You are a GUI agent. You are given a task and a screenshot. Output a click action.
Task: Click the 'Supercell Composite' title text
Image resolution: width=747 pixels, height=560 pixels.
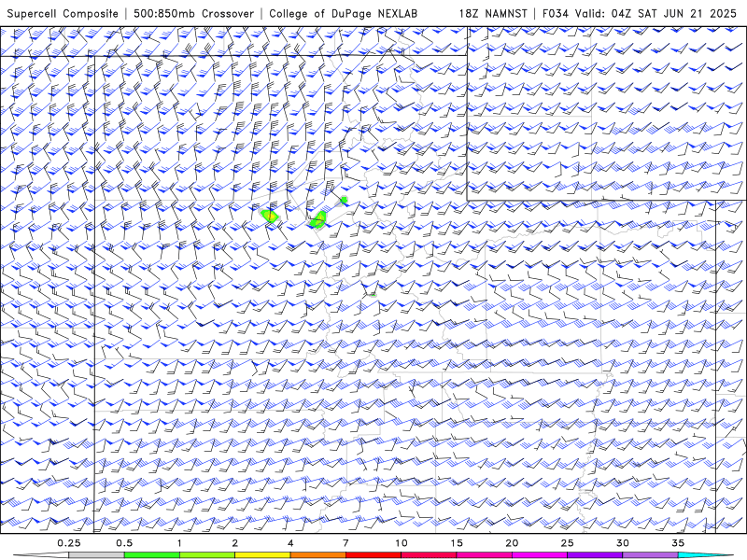63,14
